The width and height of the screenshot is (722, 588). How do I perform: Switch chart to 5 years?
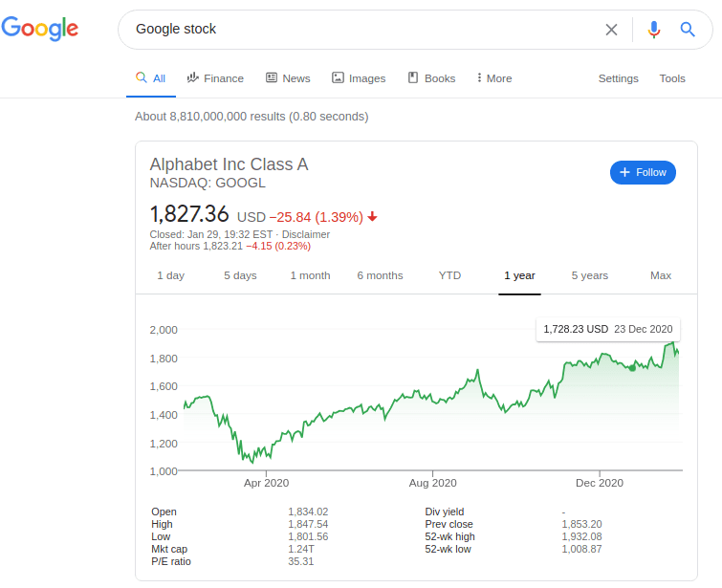pyautogui.click(x=589, y=275)
